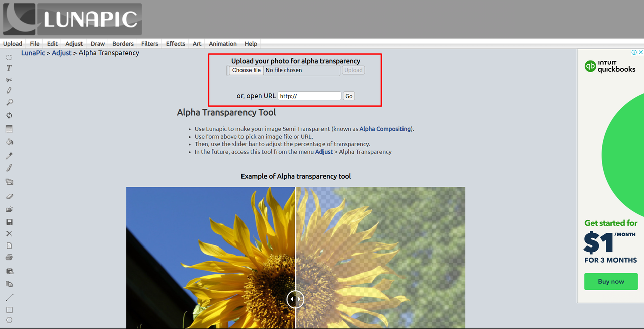This screenshot has height=329, width=644.
Task: Open the Effects menu
Action: (176, 44)
